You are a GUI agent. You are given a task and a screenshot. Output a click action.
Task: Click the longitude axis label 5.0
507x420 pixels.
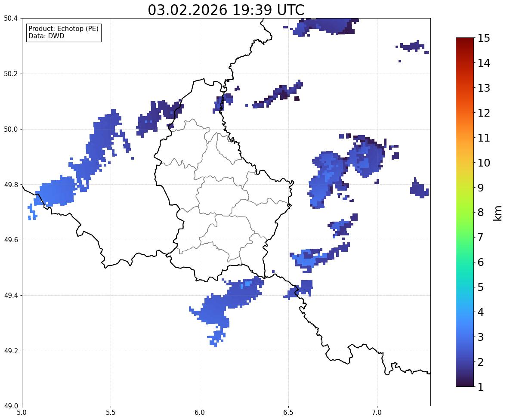[x=22, y=413]
